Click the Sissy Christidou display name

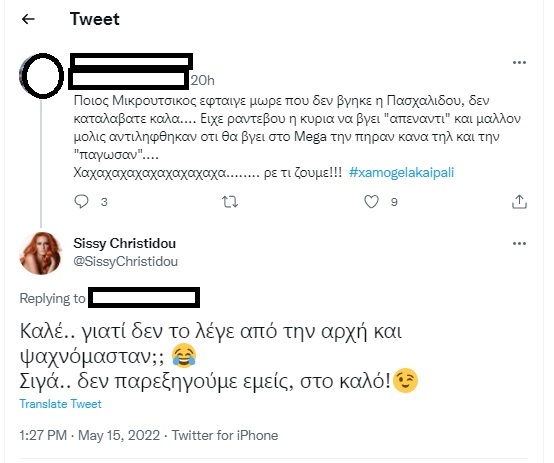click(x=125, y=244)
